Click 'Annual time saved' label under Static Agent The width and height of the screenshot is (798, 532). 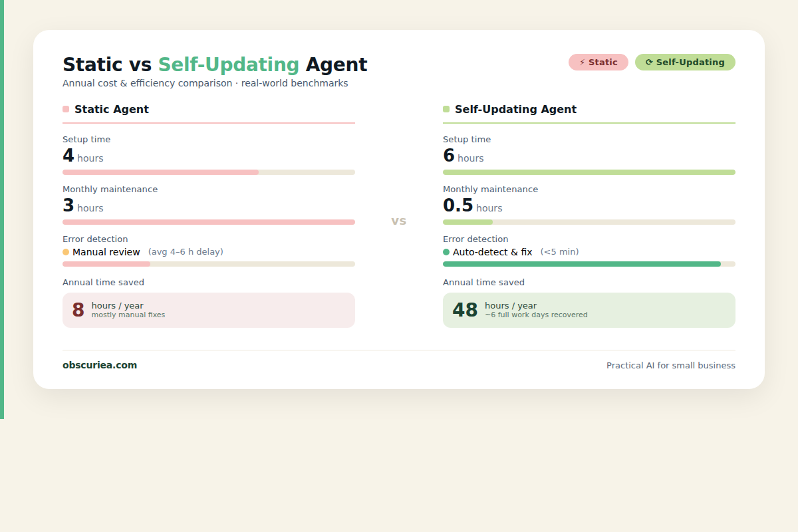click(103, 283)
